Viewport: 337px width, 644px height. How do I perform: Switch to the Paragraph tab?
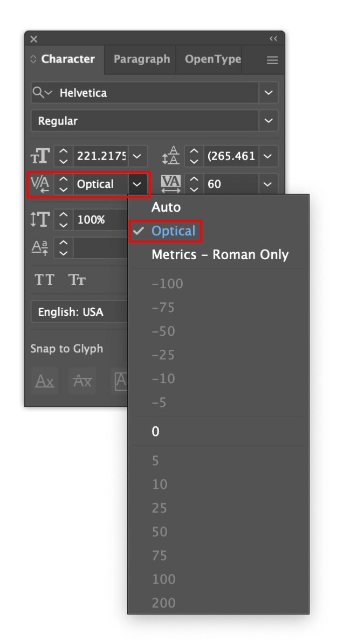tap(140, 59)
